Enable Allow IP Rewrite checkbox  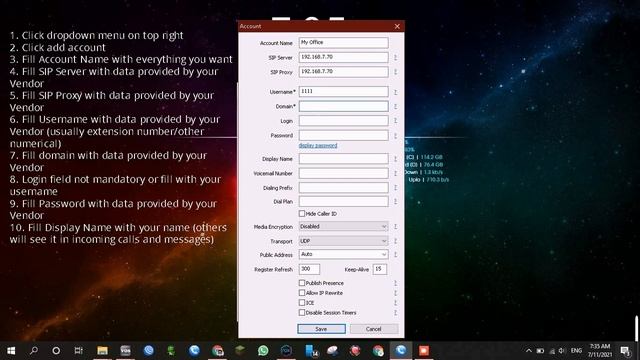[302, 293]
